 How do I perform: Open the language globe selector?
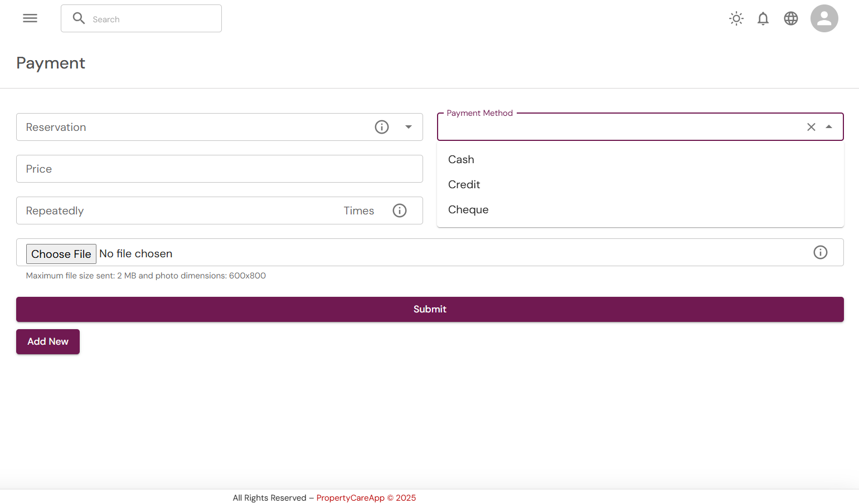click(791, 18)
